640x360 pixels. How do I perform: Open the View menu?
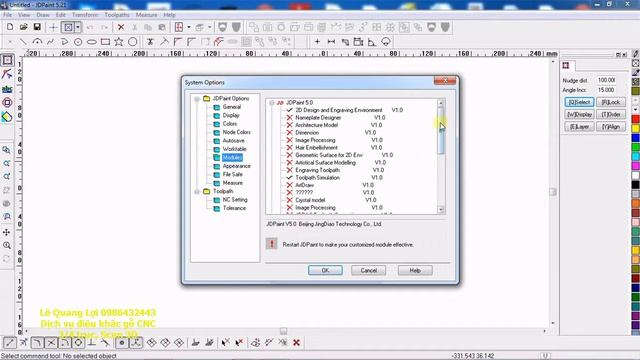point(24,15)
